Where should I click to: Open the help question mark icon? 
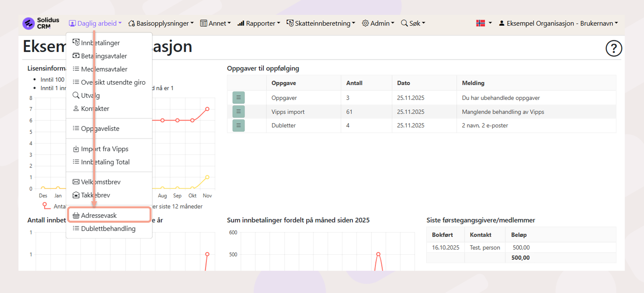[x=613, y=48]
